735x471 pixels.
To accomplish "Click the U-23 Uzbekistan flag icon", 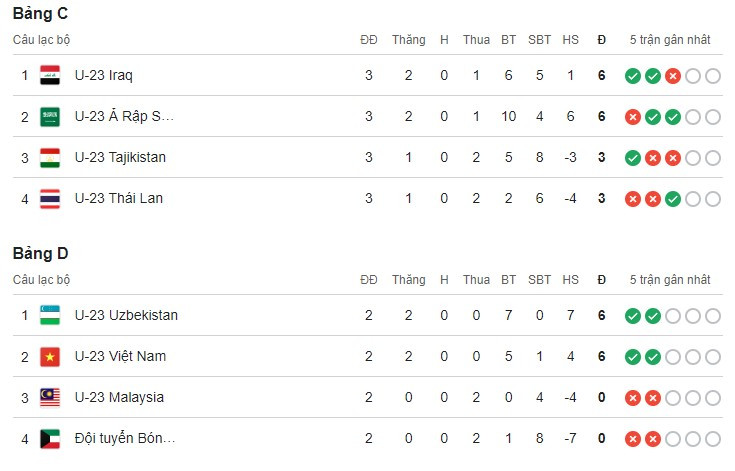I will [50, 315].
